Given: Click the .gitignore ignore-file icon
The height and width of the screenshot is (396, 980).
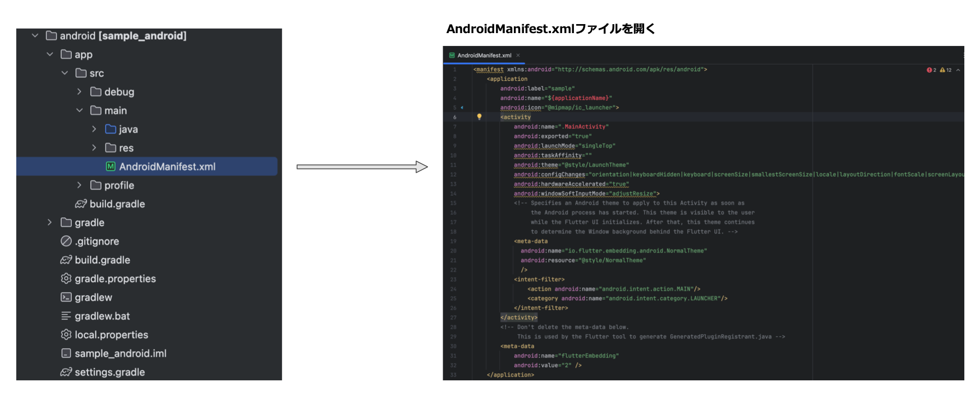Looking at the screenshot, I should coord(66,241).
